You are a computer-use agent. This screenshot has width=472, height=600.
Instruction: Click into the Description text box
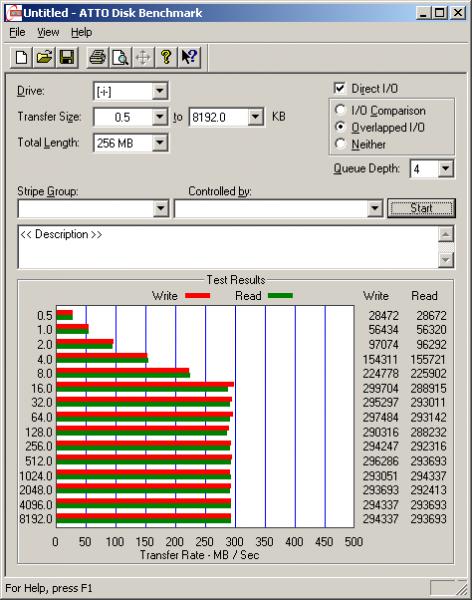[x=228, y=247]
